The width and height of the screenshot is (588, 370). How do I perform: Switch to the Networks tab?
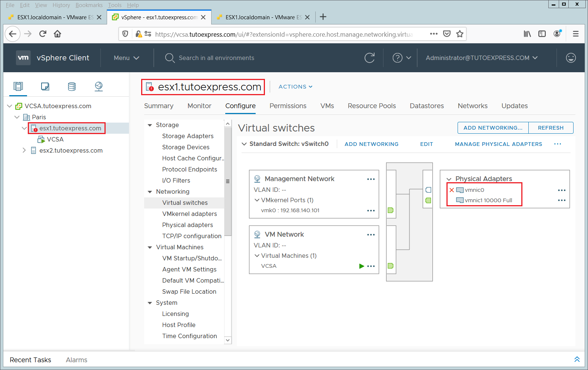click(x=473, y=106)
